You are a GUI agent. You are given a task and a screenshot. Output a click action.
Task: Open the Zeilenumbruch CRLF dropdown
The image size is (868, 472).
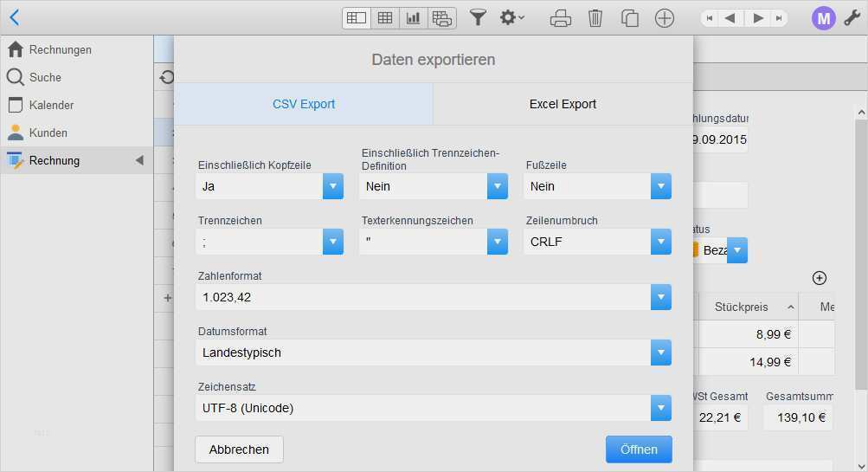pyautogui.click(x=597, y=242)
